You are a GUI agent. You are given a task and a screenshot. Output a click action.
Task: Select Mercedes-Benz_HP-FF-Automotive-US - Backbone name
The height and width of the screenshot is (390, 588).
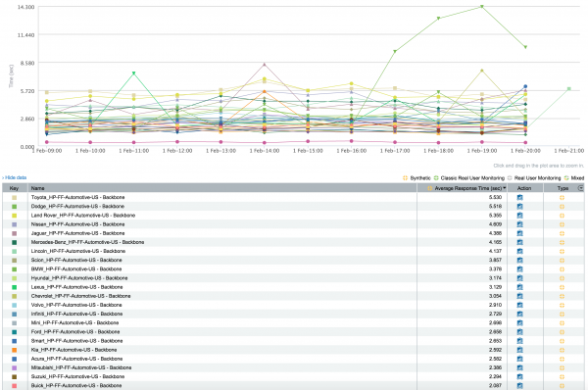click(x=88, y=242)
